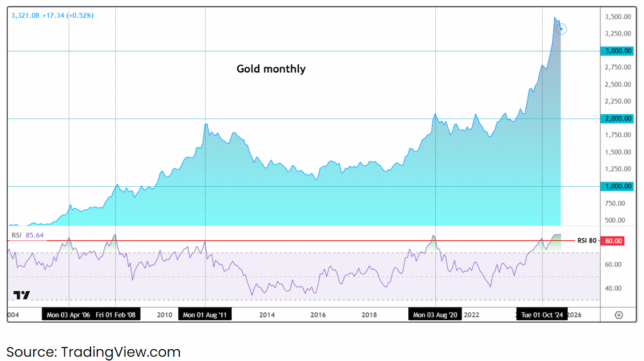Click the red RSI 80.00 level label
This screenshot has height=361, width=644.
click(612, 241)
